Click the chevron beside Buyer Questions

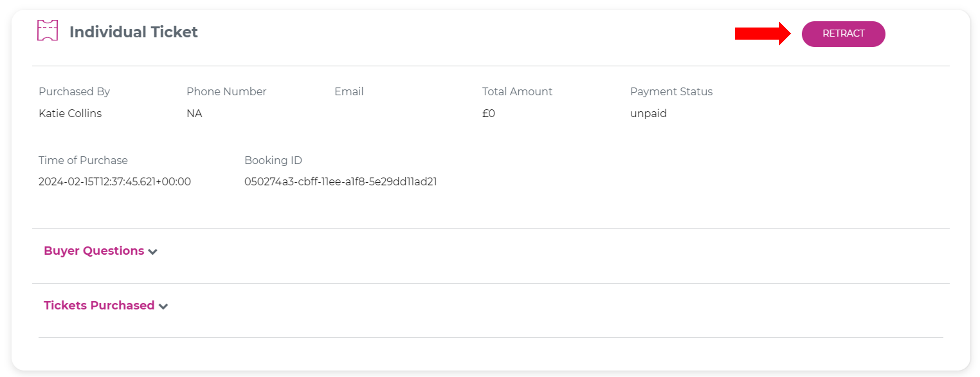coord(153,252)
